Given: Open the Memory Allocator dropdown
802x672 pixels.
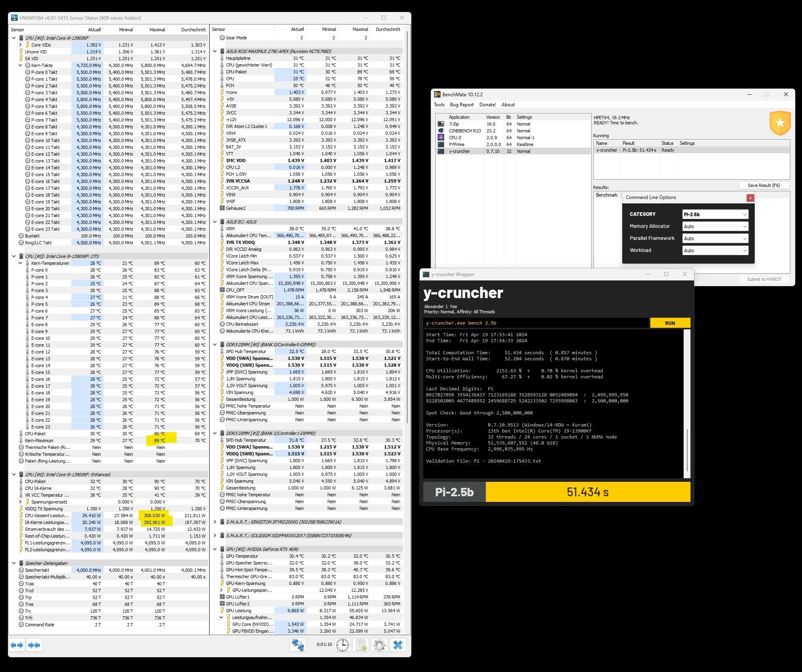Looking at the screenshot, I should (715, 226).
